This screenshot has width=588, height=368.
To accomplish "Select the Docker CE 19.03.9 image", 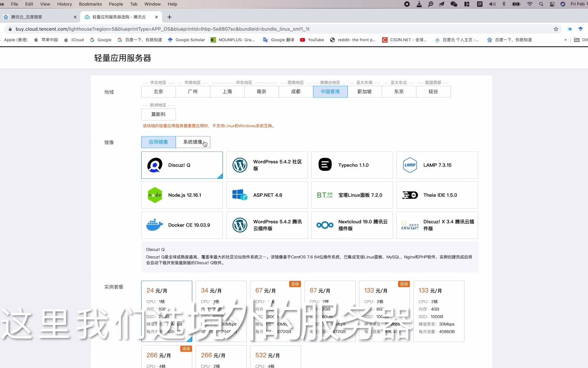I will 182,225.
